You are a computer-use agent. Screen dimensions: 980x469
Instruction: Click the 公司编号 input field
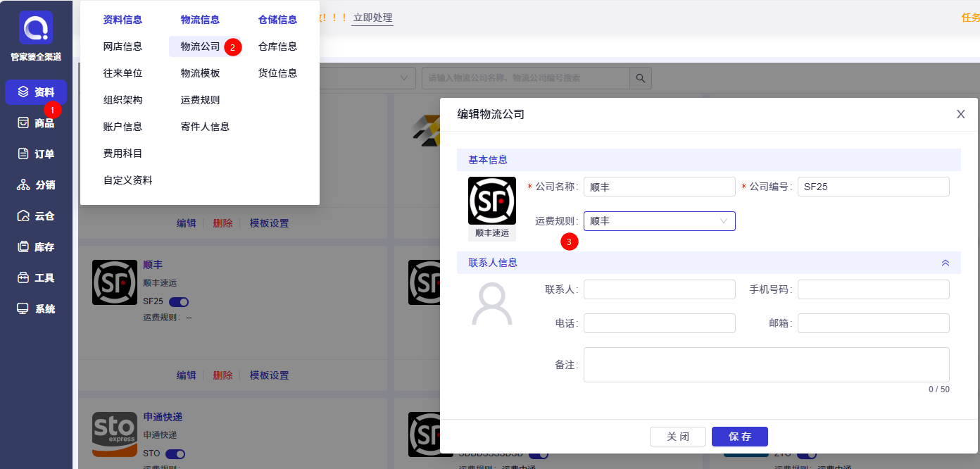[x=873, y=187]
